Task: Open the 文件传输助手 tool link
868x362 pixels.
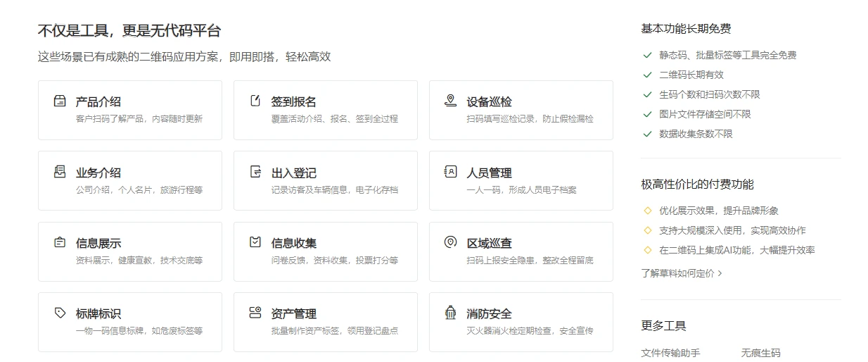Action: coord(670,353)
